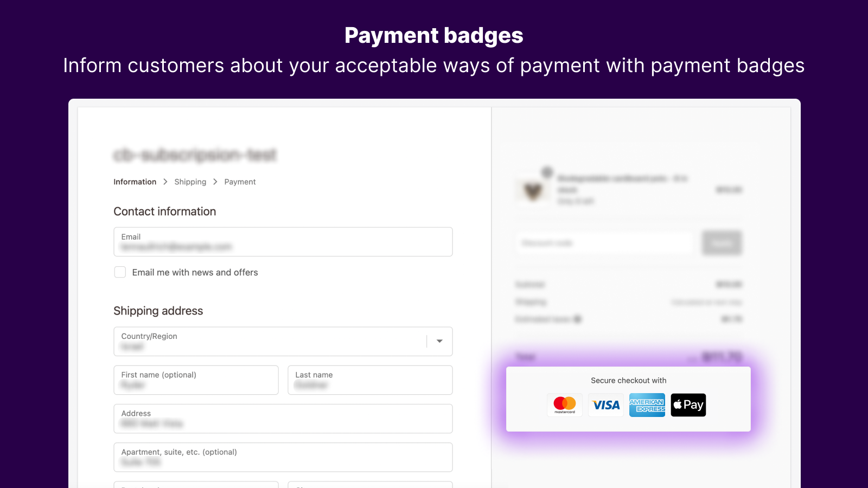The height and width of the screenshot is (488, 868).
Task: Click the chevron between Information and Shipping
Action: point(165,182)
